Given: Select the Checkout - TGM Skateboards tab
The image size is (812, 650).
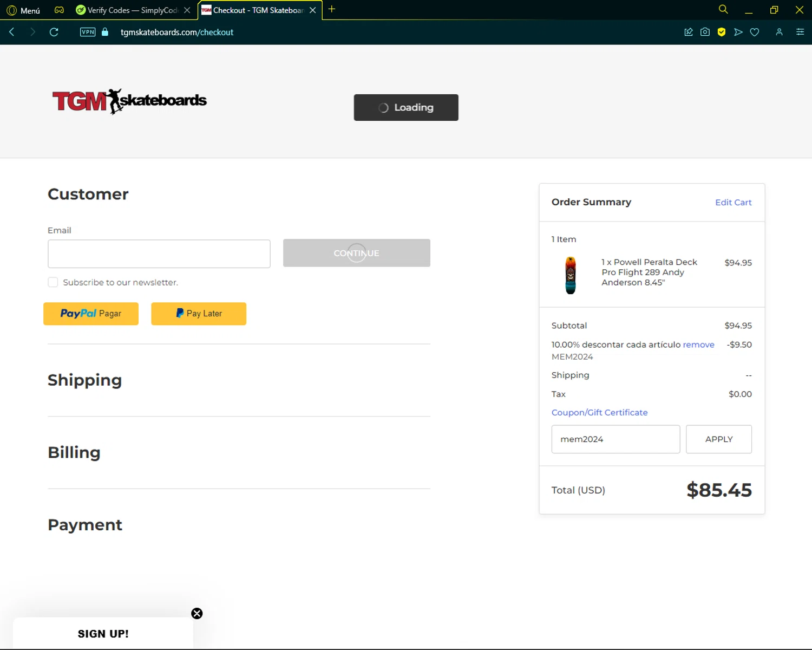Looking at the screenshot, I should pyautogui.click(x=253, y=10).
